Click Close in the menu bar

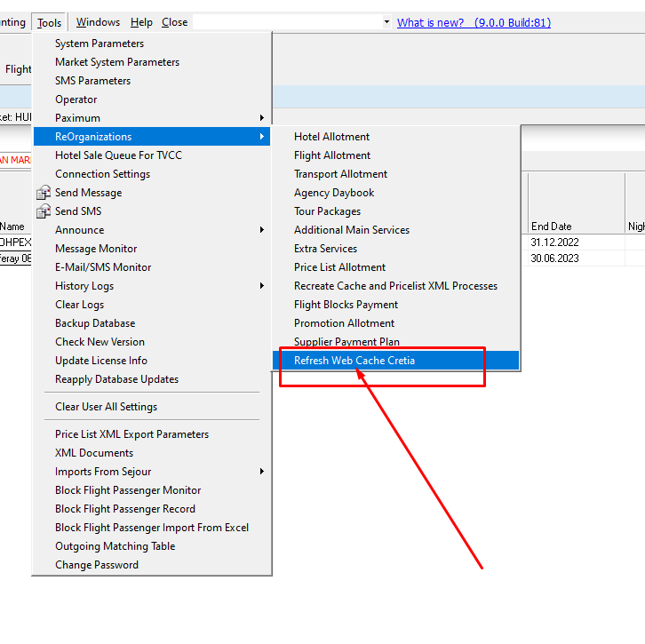175,22
